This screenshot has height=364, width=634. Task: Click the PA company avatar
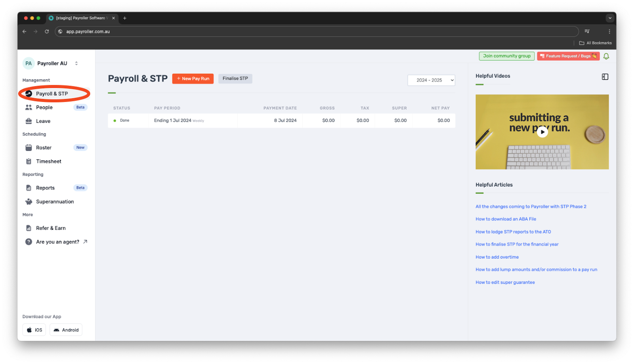(29, 63)
